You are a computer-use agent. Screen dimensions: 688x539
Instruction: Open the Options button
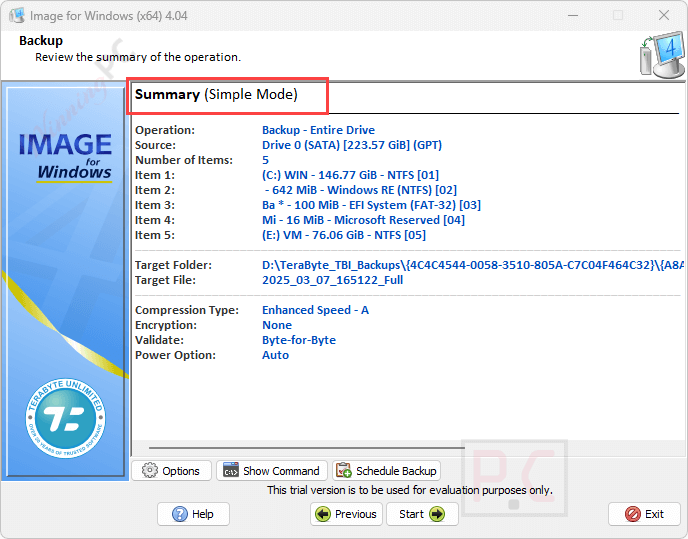(x=172, y=471)
